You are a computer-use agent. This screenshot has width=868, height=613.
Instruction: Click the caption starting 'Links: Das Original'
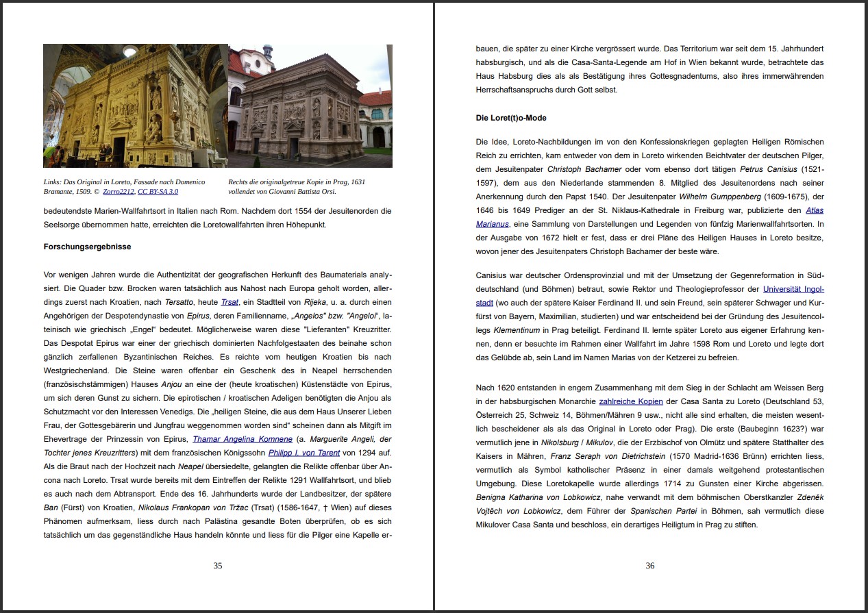124,186
